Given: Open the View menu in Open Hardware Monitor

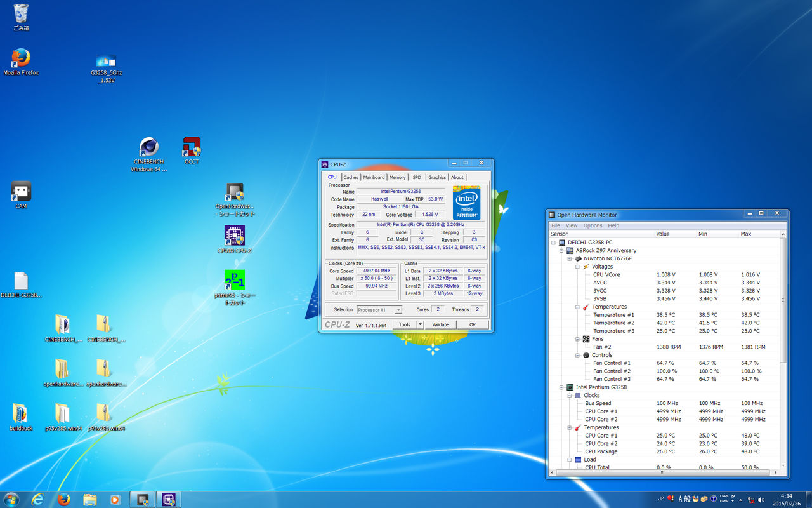Looking at the screenshot, I should click(x=572, y=225).
